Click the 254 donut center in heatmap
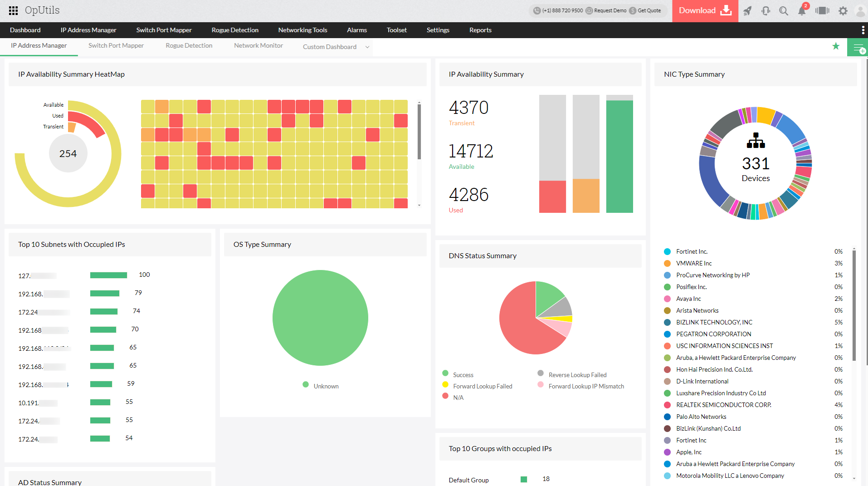This screenshot has height=486, width=868. pyautogui.click(x=68, y=153)
